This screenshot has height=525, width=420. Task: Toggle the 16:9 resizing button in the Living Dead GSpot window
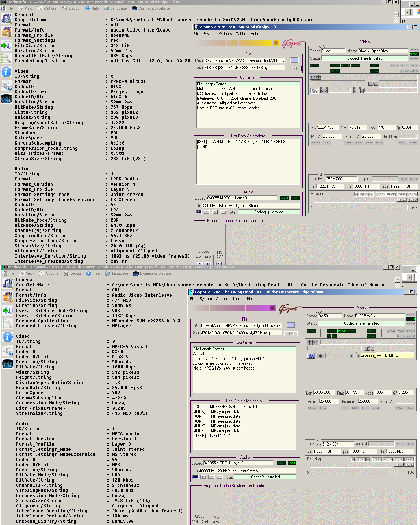409,465
